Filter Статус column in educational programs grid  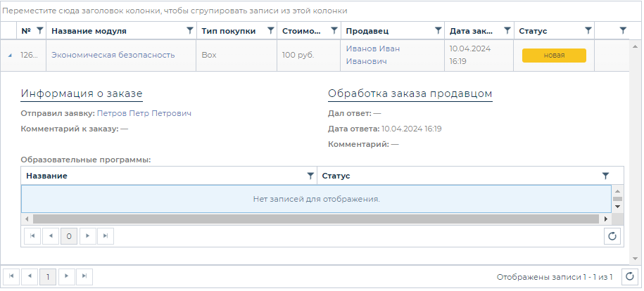tap(605, 176)
